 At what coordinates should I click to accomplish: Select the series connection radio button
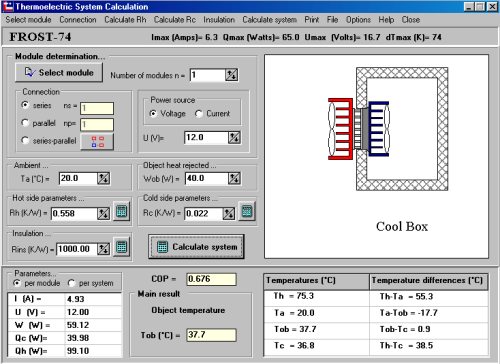pyautogui.click(x=25, y=105)
